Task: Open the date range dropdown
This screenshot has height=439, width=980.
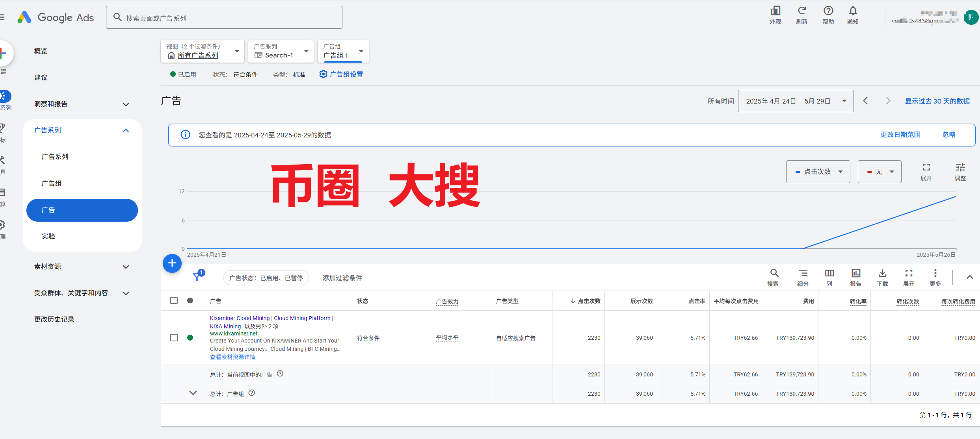Action: [796, 101]
